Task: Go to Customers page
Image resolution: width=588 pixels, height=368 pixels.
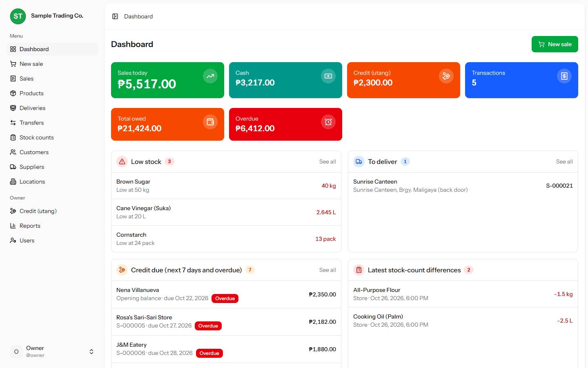Action: [x=52, y=152]
